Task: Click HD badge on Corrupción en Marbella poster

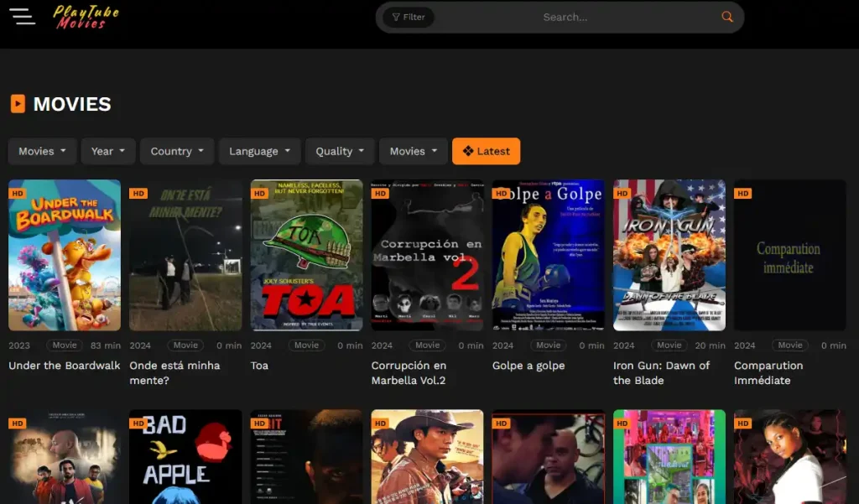Action: 380,194
